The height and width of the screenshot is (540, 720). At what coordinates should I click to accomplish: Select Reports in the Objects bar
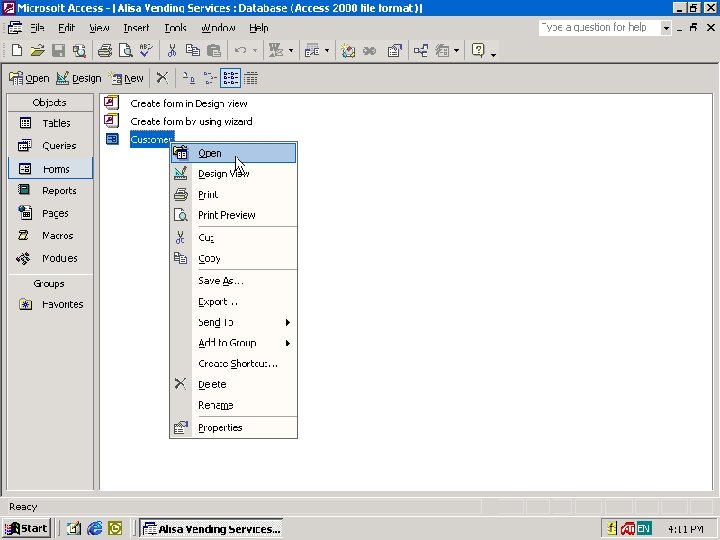click(51, 191)
